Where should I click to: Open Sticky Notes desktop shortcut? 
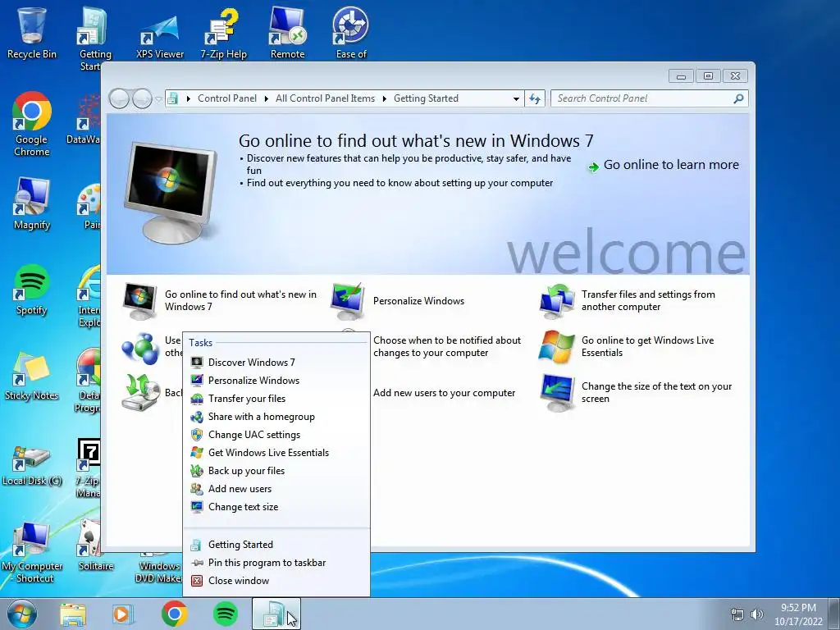coord(32,375)
